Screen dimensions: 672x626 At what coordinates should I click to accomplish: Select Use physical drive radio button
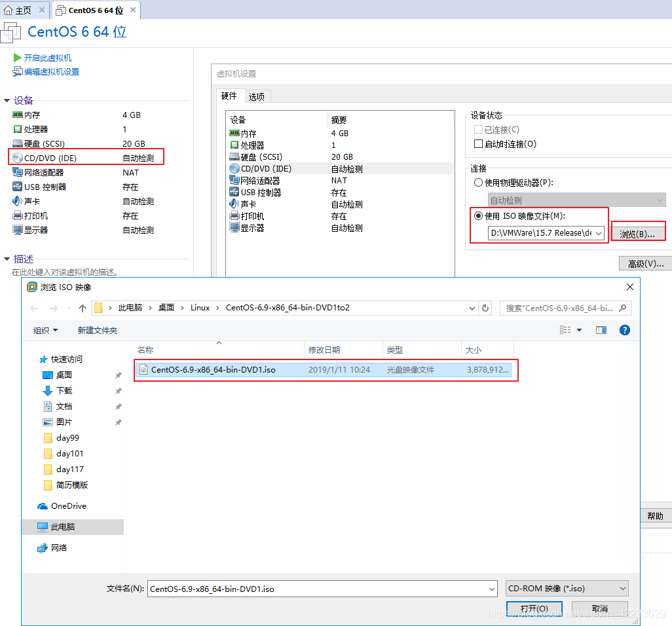pyautogui.click(x=478, y=183)
